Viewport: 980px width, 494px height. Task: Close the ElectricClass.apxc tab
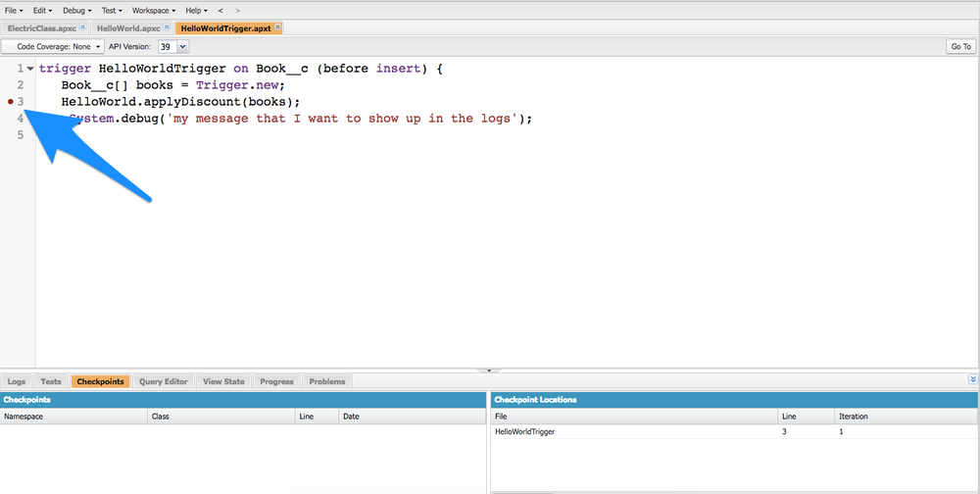point(83,27)
